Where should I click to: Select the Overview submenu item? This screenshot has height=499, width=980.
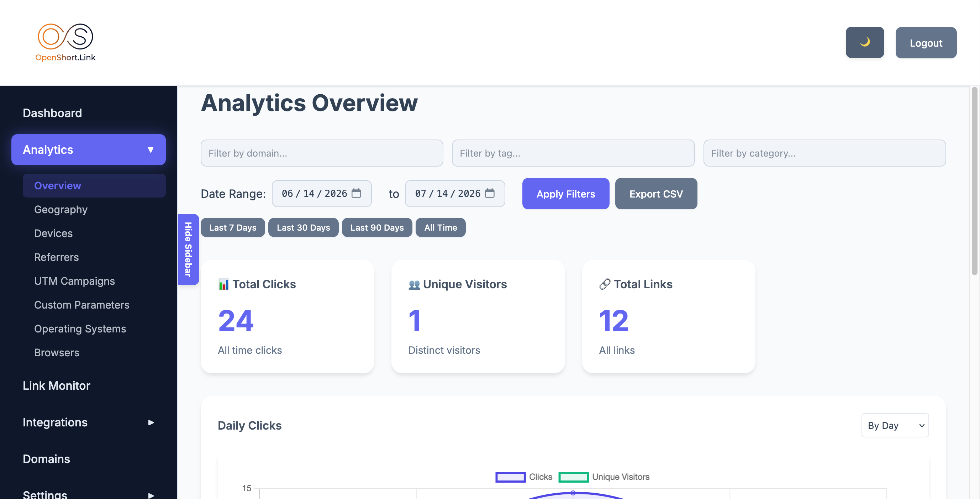(x=94, y=185)
